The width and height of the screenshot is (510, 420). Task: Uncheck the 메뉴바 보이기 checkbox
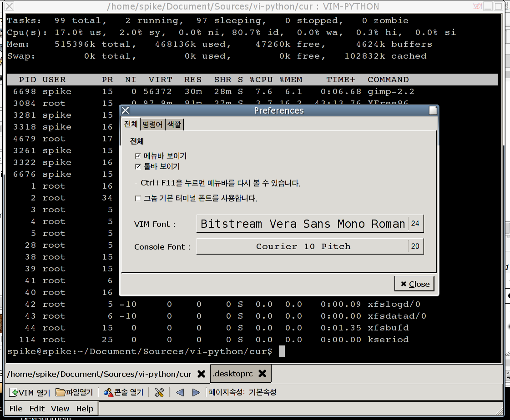tap(138, 156)
